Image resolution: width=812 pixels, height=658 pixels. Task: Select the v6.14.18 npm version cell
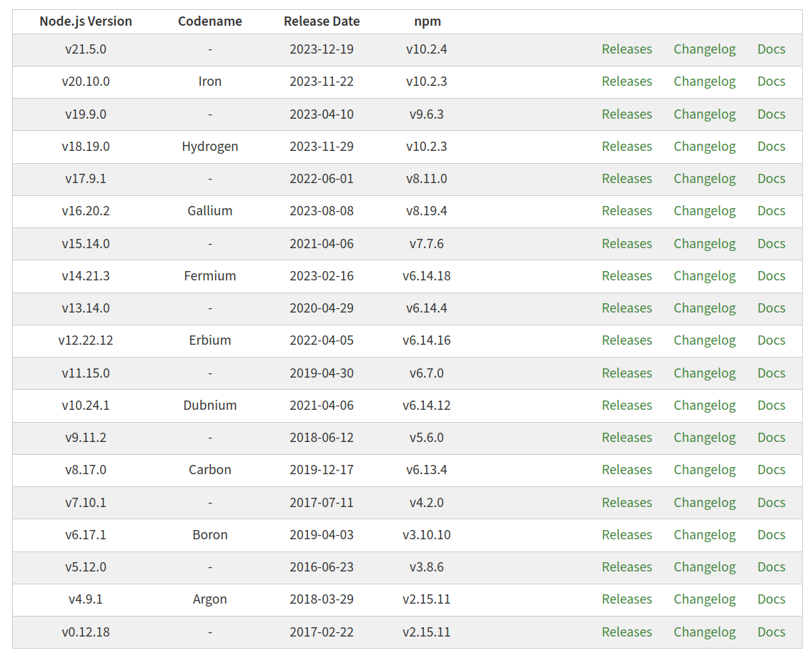[426, 275]
